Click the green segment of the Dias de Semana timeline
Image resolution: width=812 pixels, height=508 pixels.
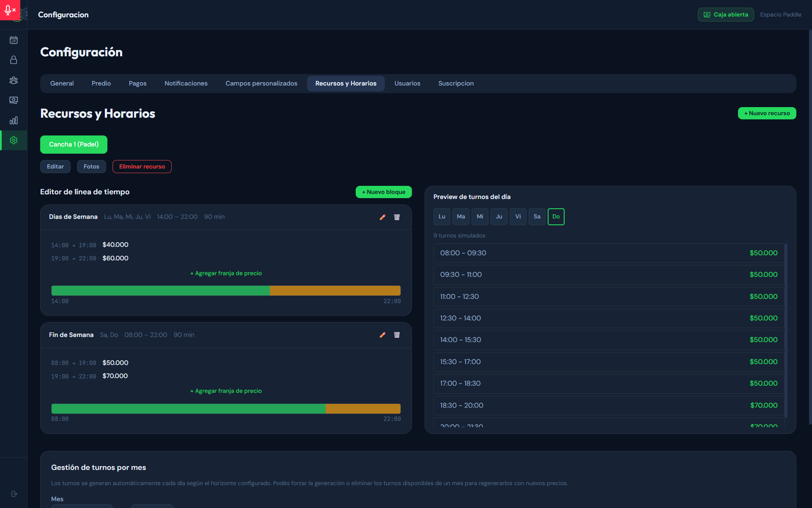click(x=160, y=290)
